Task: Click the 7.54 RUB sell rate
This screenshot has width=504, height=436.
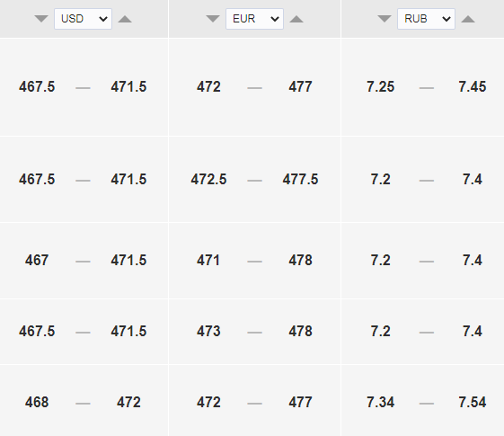Action: tap(473, 402)
